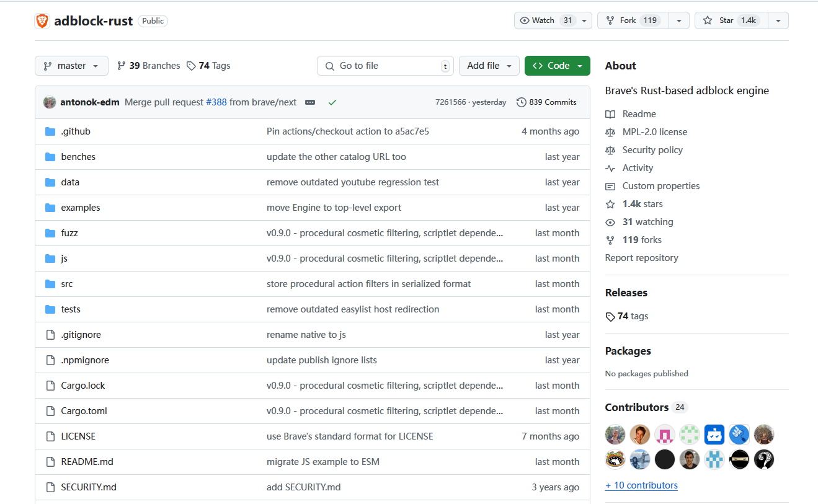Image resolution: width=818 pixels, height=504 pixels.
Task: Open the .npmignore file
Action: pyautogui.click(x=85, y=360)
